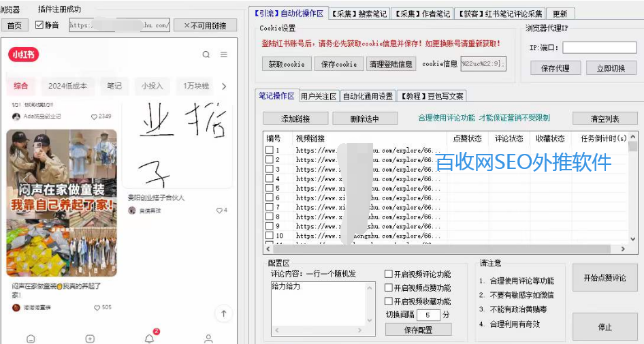Open the home icon in bottom bar

(31, 339)
